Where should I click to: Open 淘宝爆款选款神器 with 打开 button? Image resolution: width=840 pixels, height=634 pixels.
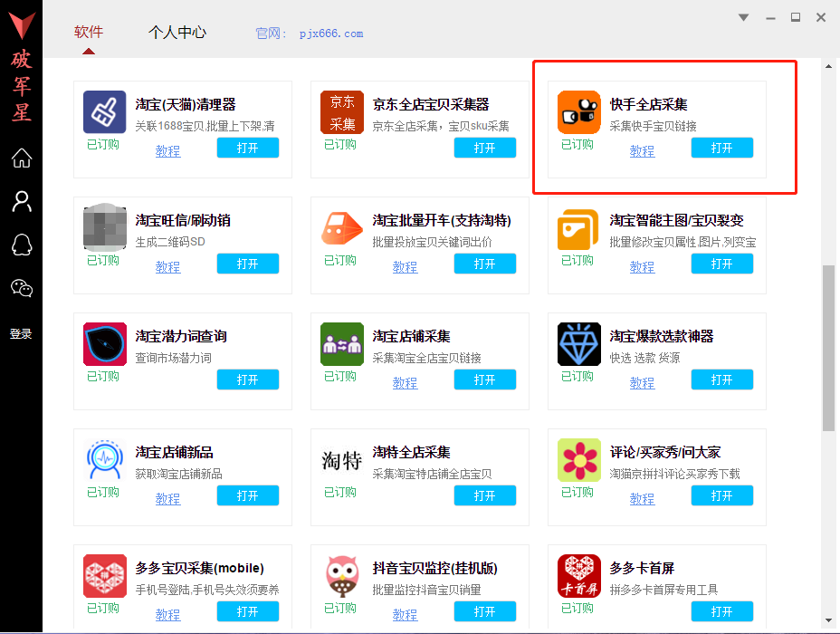coord(721,379)
